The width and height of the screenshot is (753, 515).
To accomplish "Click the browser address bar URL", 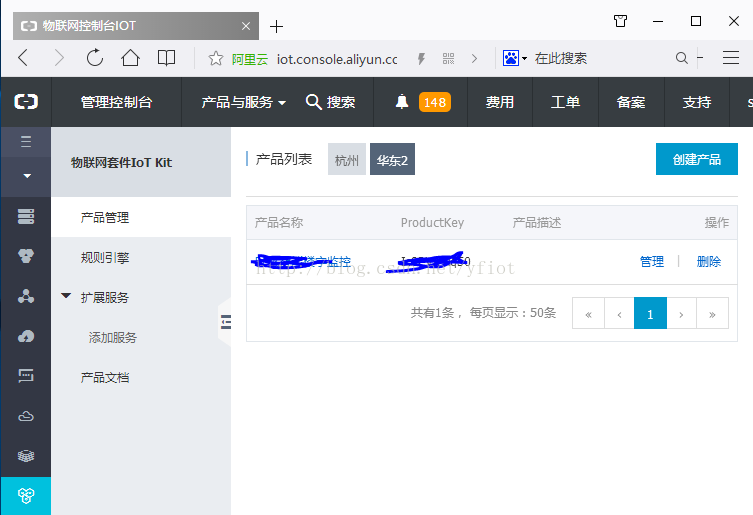I will click(x=337, y=59).
